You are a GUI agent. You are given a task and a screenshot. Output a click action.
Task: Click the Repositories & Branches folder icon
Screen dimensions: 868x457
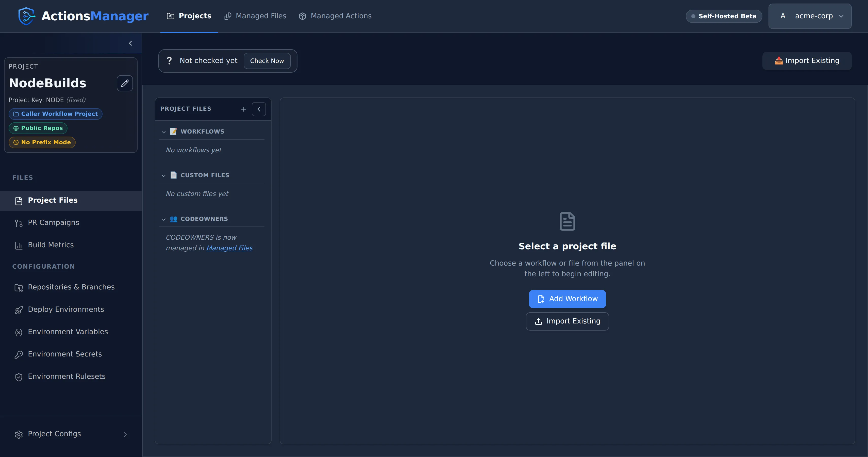(19, 287)
